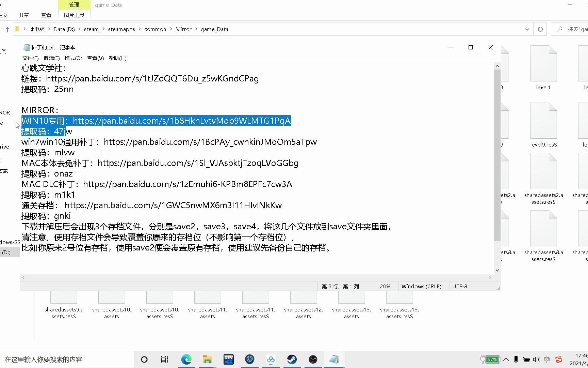Open Notepad 格式(O) menu
588x368 pixels.
73,58
